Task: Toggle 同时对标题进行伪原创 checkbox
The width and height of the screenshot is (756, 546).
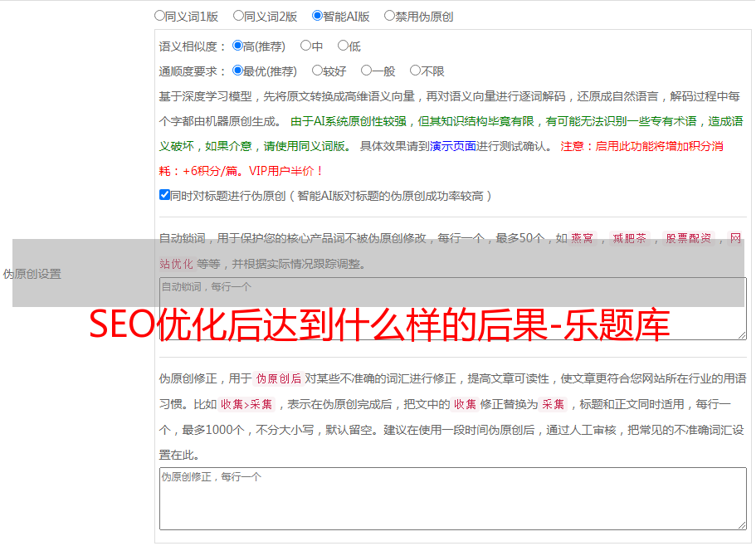Action: [x=164, y=195]
